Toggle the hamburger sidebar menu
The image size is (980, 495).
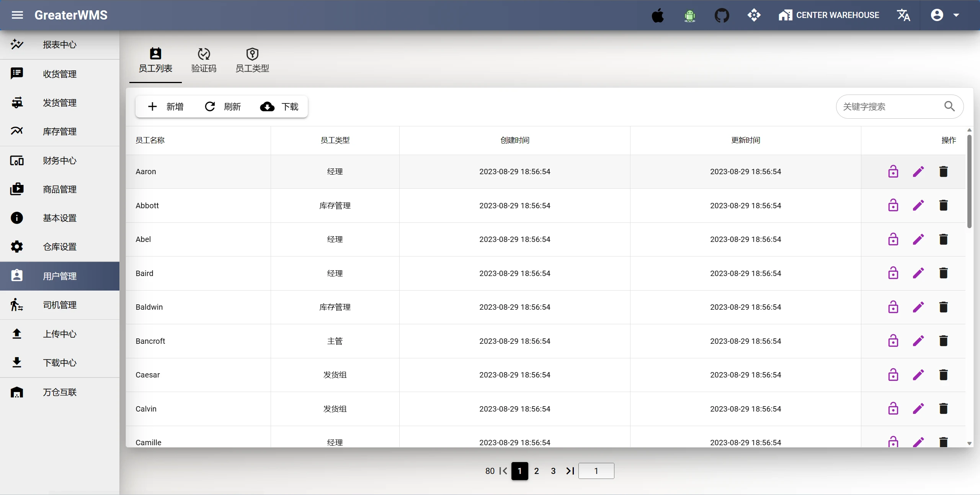point(17,15)
